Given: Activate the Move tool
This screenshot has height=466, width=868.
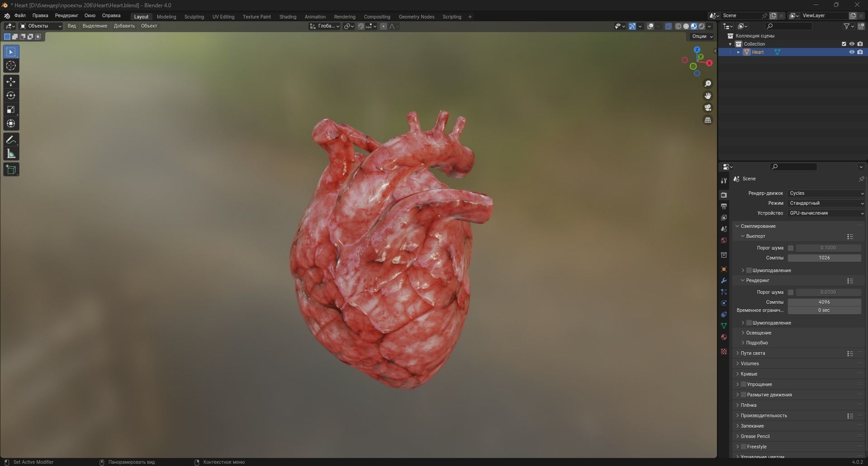Looking at the screenshot, I should click(x=11, y=82).
